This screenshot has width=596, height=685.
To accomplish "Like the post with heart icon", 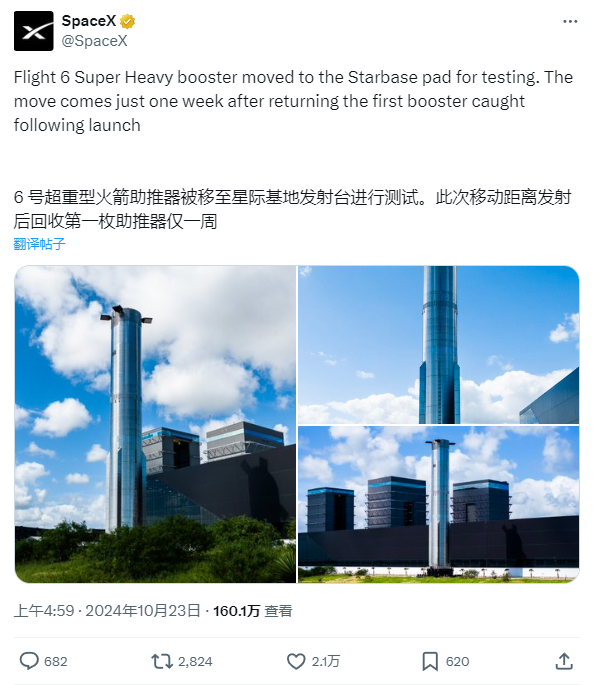I will 296,661.
